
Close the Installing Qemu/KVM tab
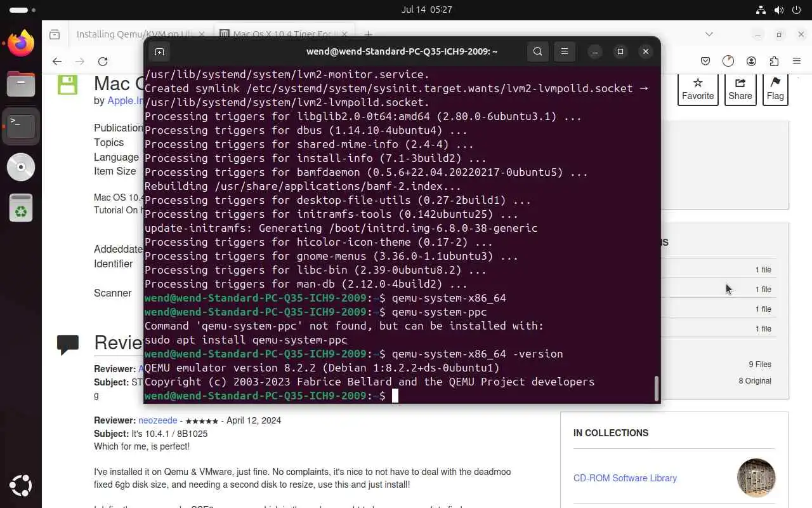pos(202,34)
